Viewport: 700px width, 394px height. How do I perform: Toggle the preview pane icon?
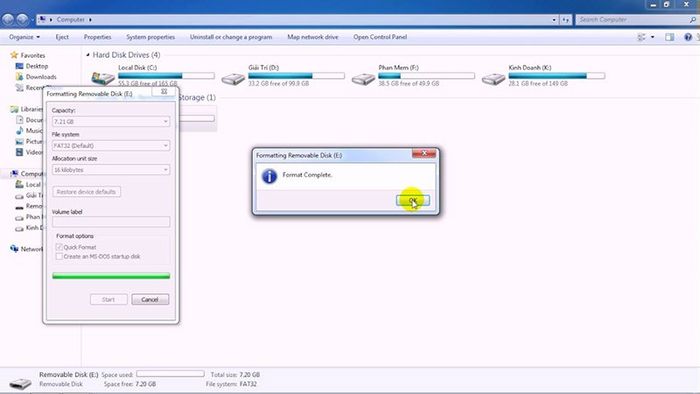(x=669, y=37)
